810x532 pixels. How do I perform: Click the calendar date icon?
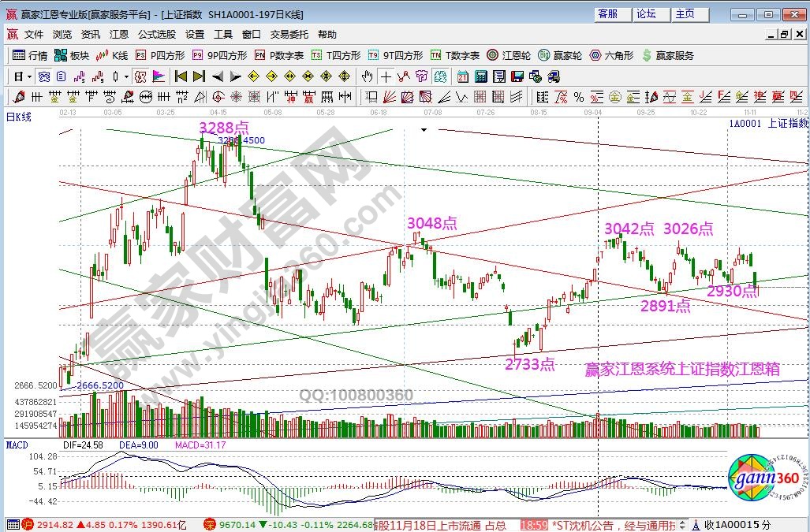[462, 76]
